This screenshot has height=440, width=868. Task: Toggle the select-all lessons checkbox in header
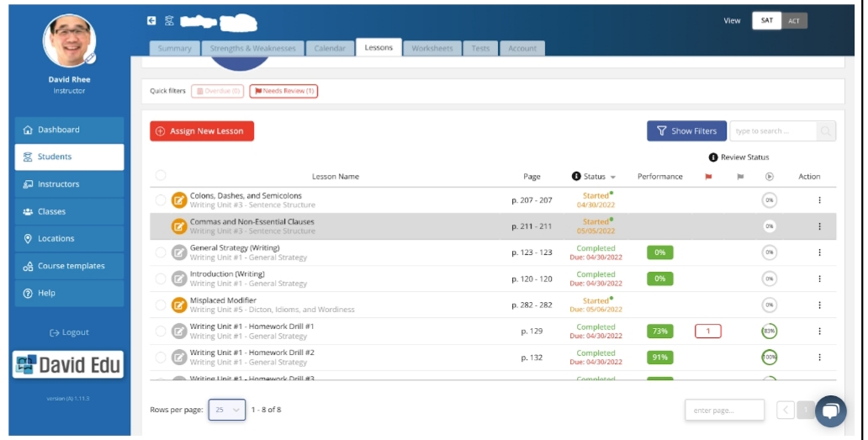pos(161,175)
